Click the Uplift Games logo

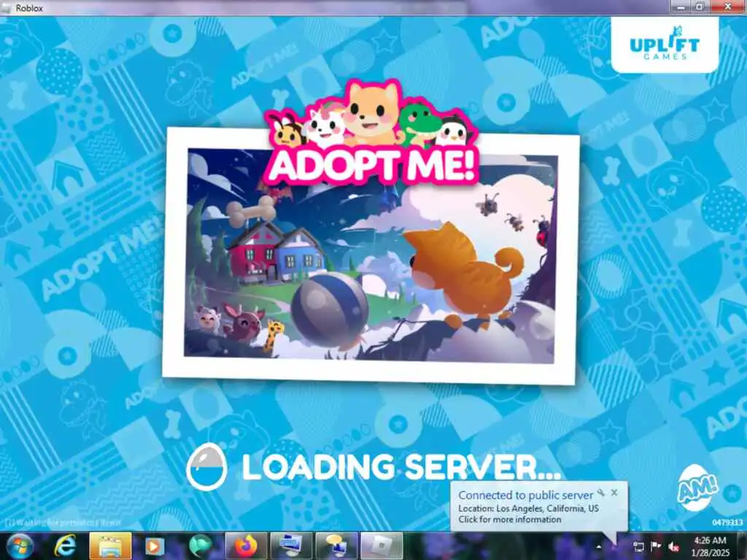click(665, 44)
